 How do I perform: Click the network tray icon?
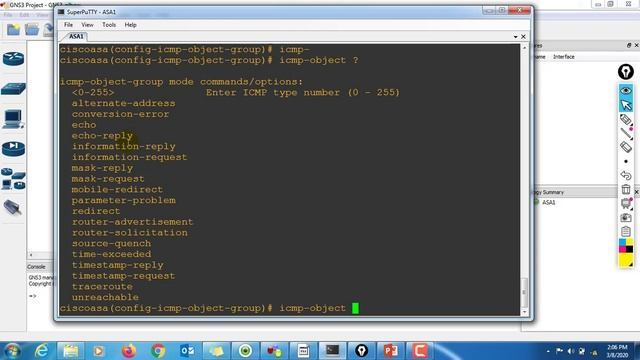point(582,351)
